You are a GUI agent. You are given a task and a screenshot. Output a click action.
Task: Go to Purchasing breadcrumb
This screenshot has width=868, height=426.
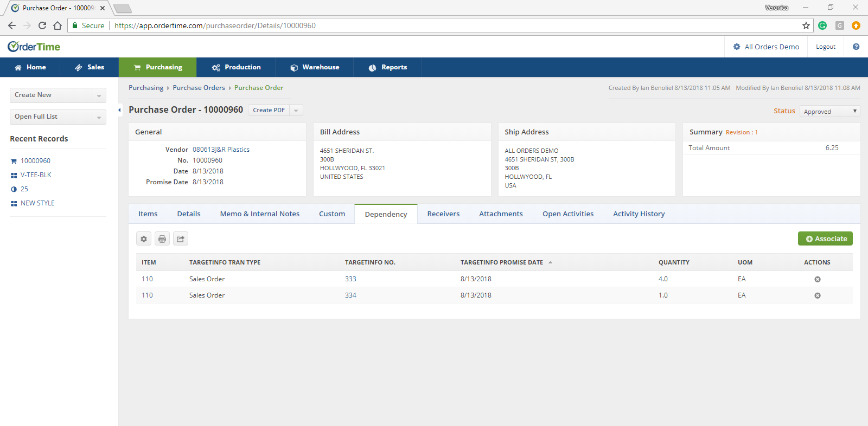point(146,88)
